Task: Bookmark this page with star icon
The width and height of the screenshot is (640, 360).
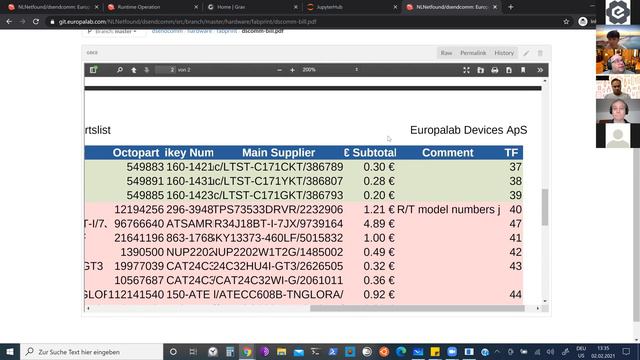Action: click(566, 22)
